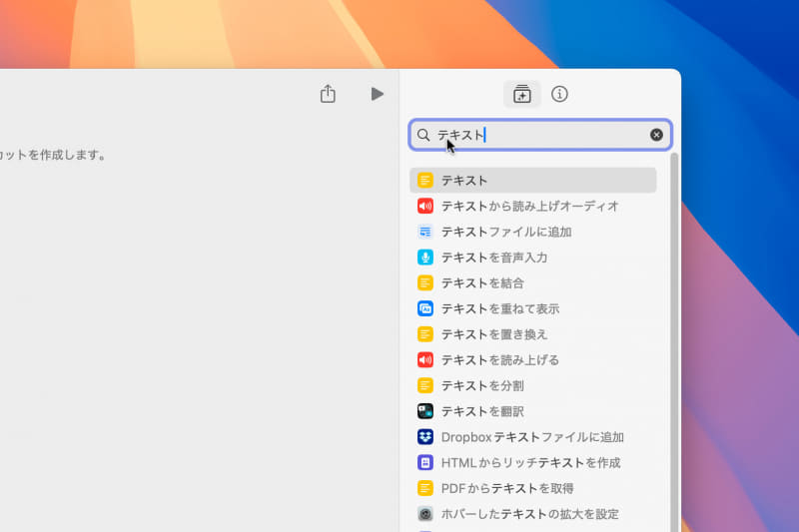Click icon next to テキストを結合
The height and width of the screenshot is (532, 799).
pos(425,282)
